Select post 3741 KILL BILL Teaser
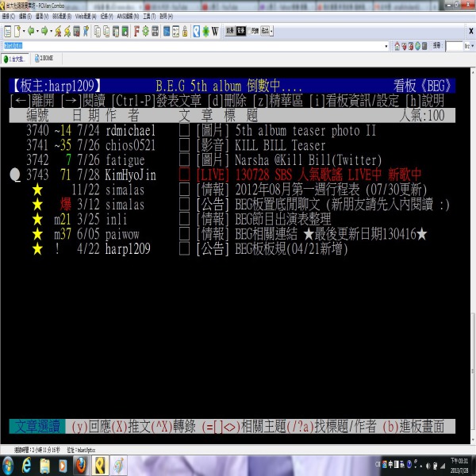This screenshot has width=476, height=476. [232, 145]
